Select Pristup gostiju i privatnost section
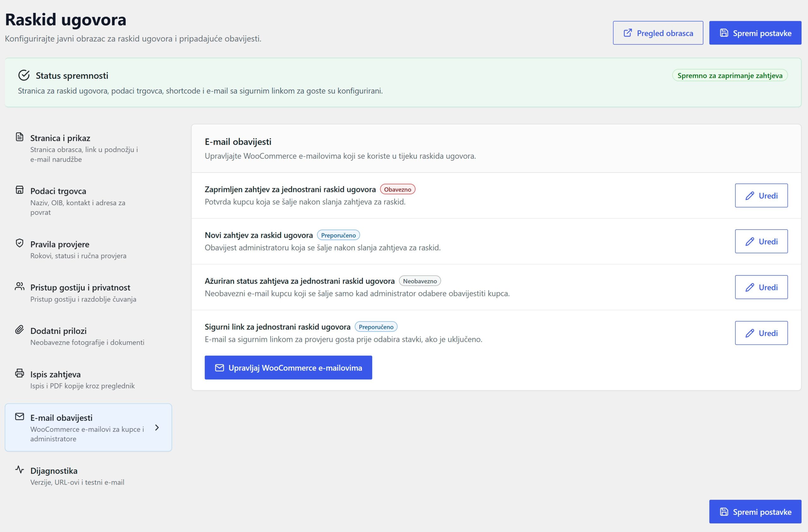 88,293
